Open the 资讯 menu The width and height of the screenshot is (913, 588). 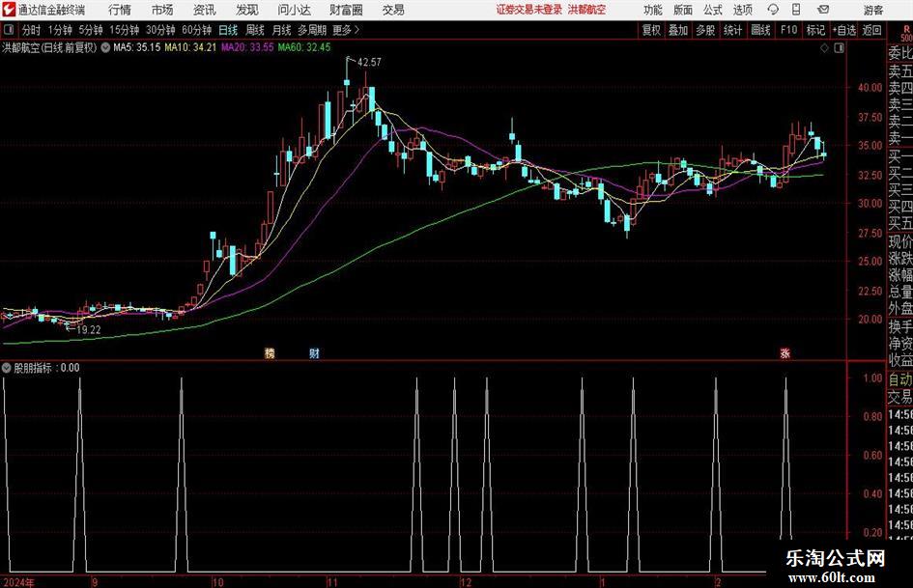click(x=205, y=10)
